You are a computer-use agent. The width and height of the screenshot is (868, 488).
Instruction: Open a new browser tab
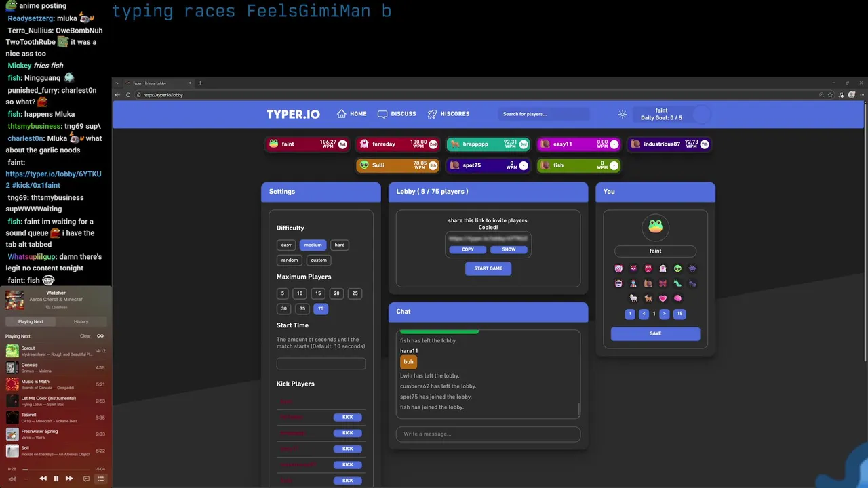click(x=200, y=83)
